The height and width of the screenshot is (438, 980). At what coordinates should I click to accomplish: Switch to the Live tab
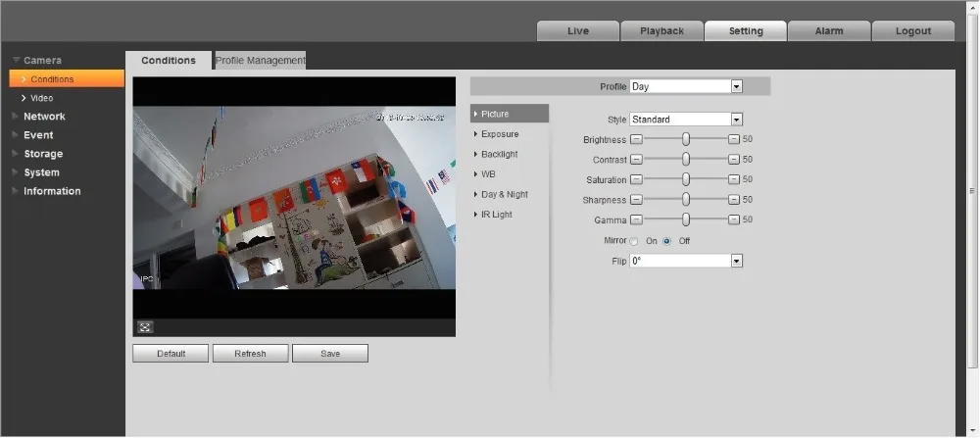click(x=578, y=30)
